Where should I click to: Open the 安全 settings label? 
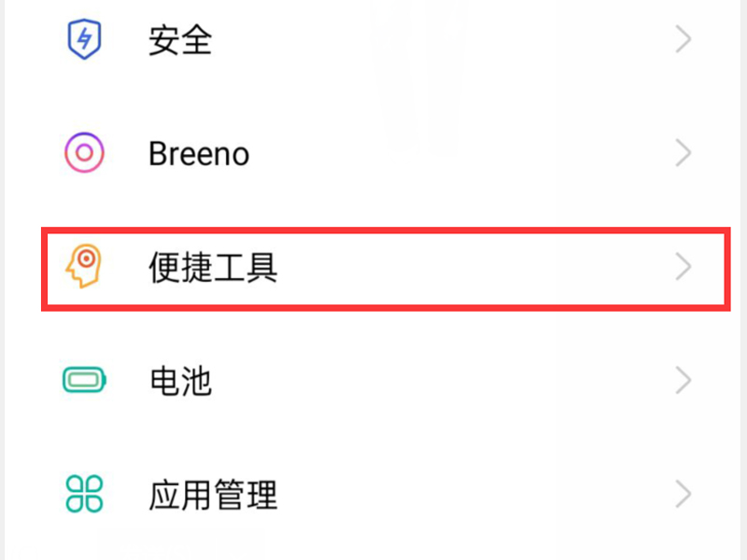coord(180,40)
